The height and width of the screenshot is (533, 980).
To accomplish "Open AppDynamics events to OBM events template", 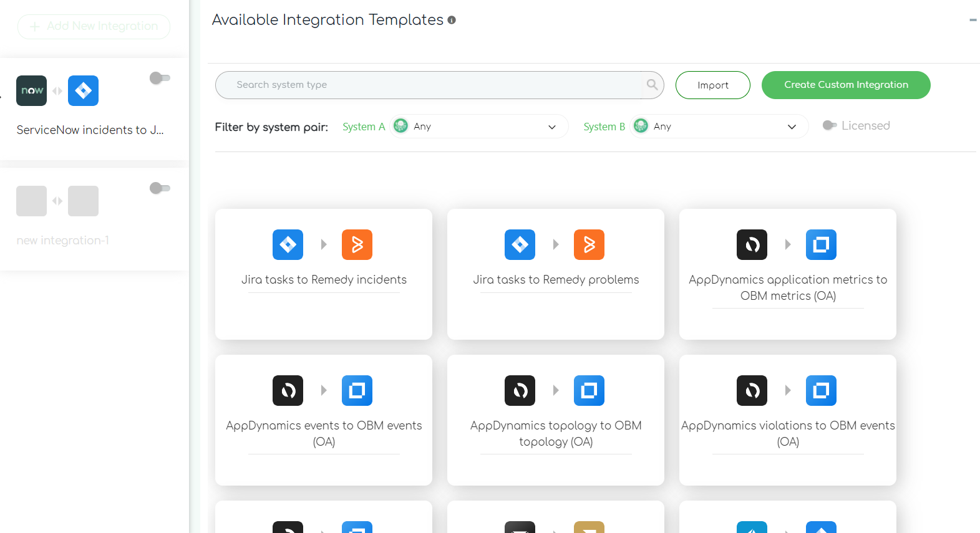I will point(324,420).
